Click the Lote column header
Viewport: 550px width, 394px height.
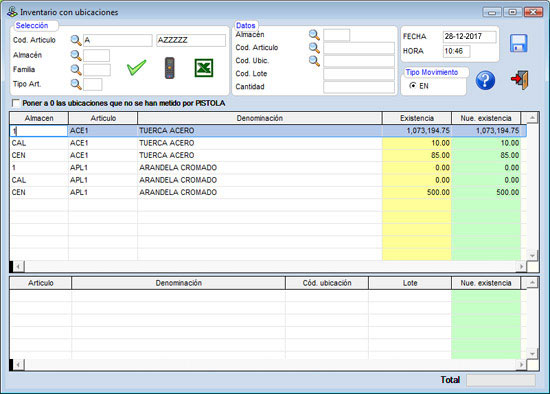click(410, 283)
